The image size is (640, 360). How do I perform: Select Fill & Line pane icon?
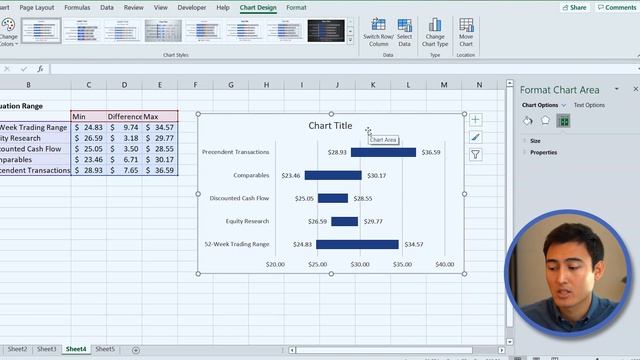click(528, 121)
